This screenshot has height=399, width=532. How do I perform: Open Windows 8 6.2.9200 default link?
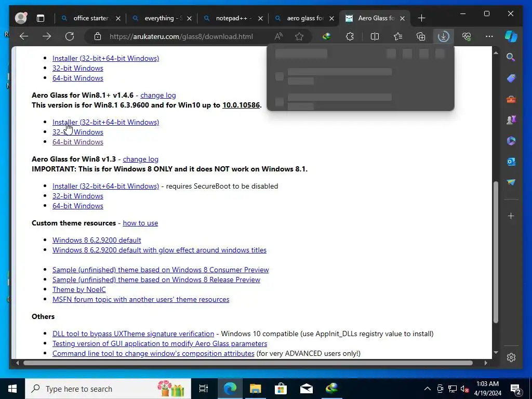(x=97, y=240)
